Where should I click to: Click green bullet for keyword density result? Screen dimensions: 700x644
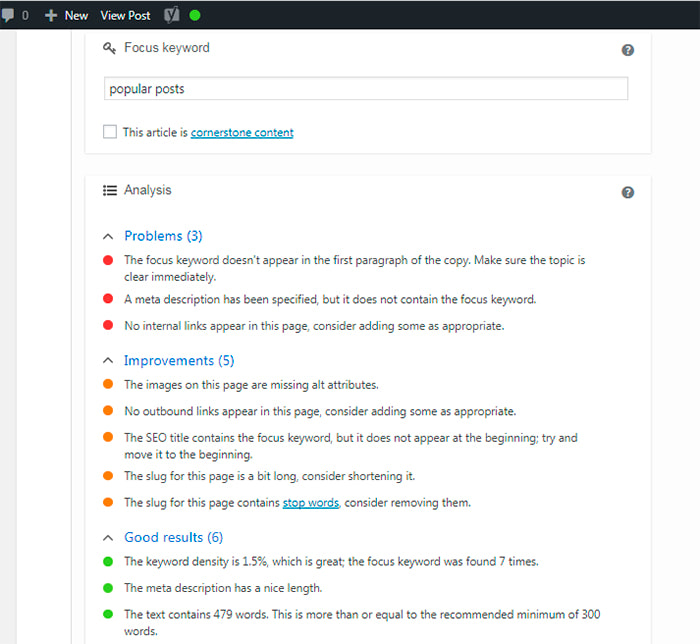pyautogui.click(x=108, y=561)
